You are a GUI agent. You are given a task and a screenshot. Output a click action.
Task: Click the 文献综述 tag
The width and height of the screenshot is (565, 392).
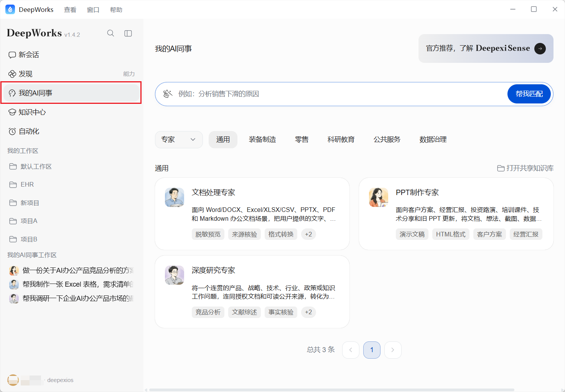(244, 312)
